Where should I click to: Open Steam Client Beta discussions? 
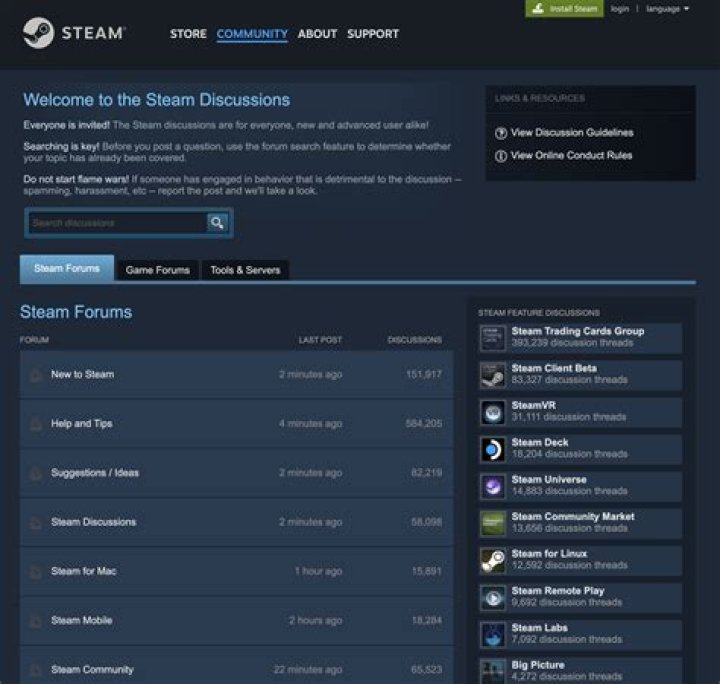[554, 368]
